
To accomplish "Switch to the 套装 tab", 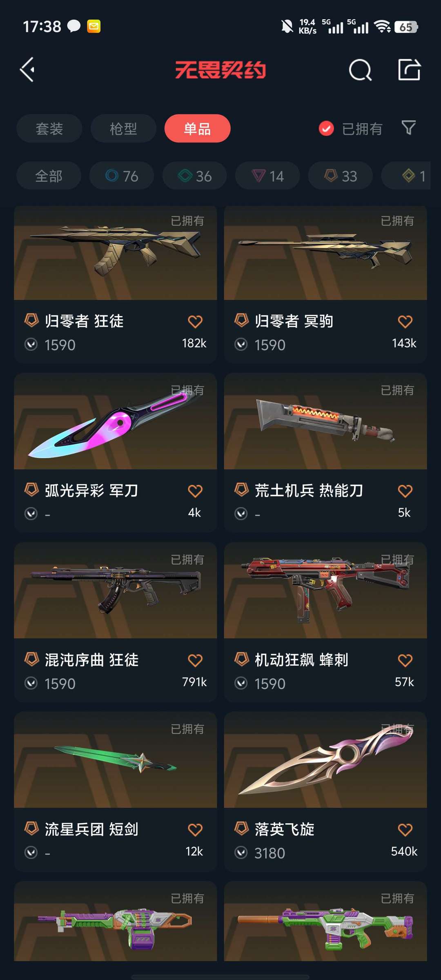I will 49,128.
